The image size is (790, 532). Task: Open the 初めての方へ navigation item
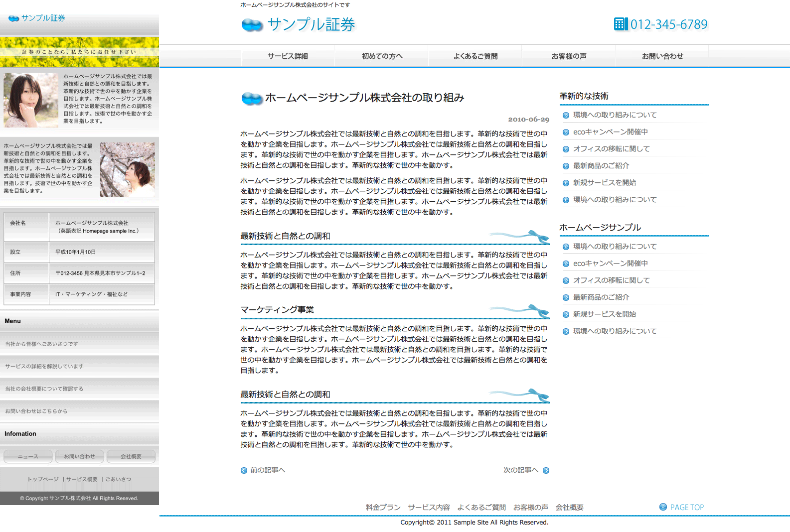pos(381,56)
